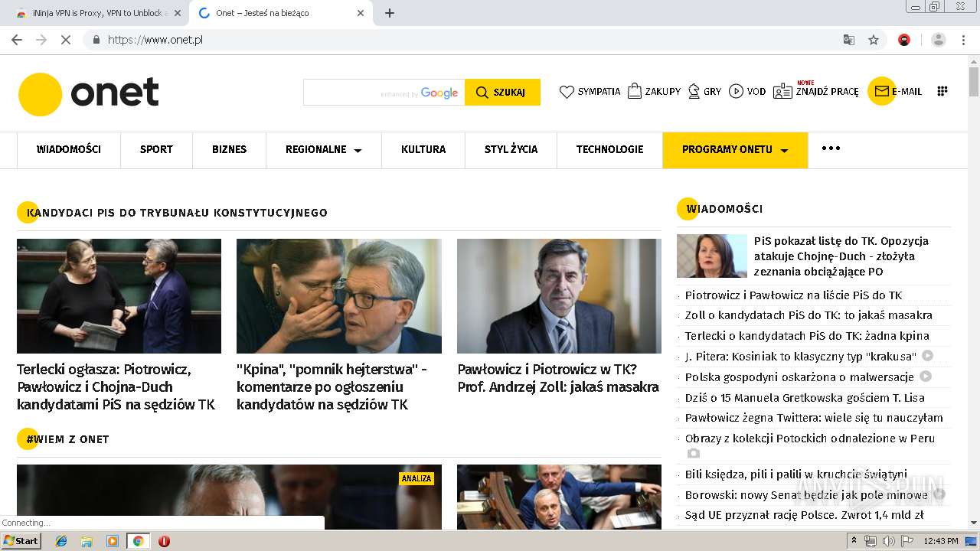Open the more categories ellipsis menu
Image resolution: width=980 pixels, height=551 pixels.
point(831,148)
